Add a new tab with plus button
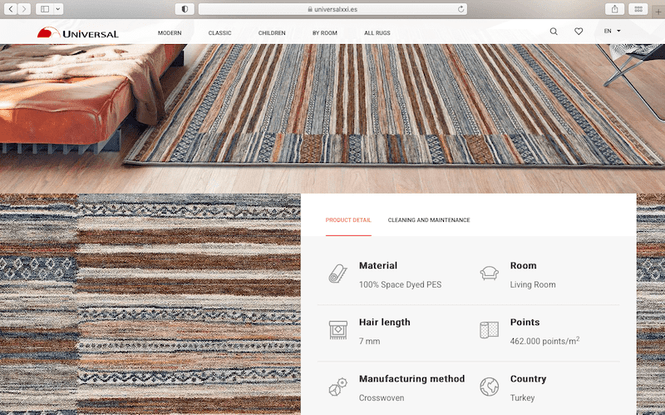This screenshot has width=665, height=415. coord(658,12)
